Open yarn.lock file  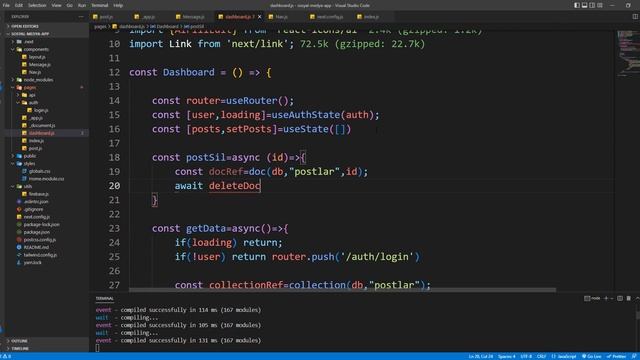pyautogui.click(x=32, y=263)
